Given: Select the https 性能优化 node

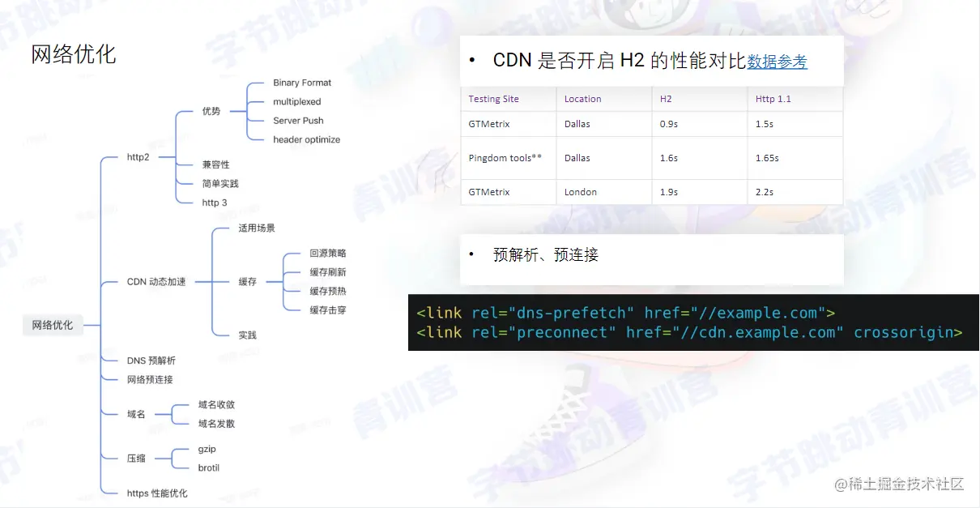Looking at the screenshot, I should tap(157, 493).
